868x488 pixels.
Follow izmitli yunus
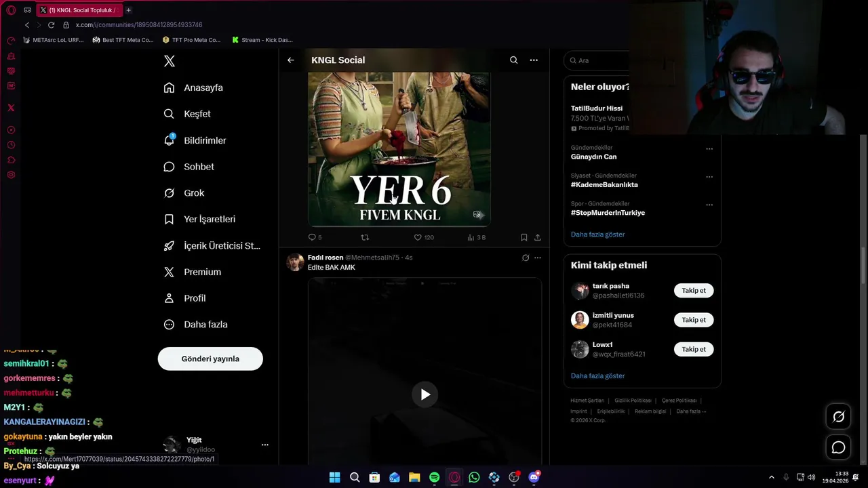(x=694, y=320)
